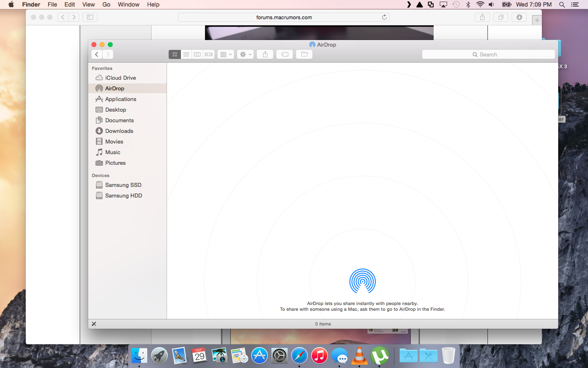Screen dimensions: 588x368
Task: Open the Trash in the Dock
Action: 448,356
